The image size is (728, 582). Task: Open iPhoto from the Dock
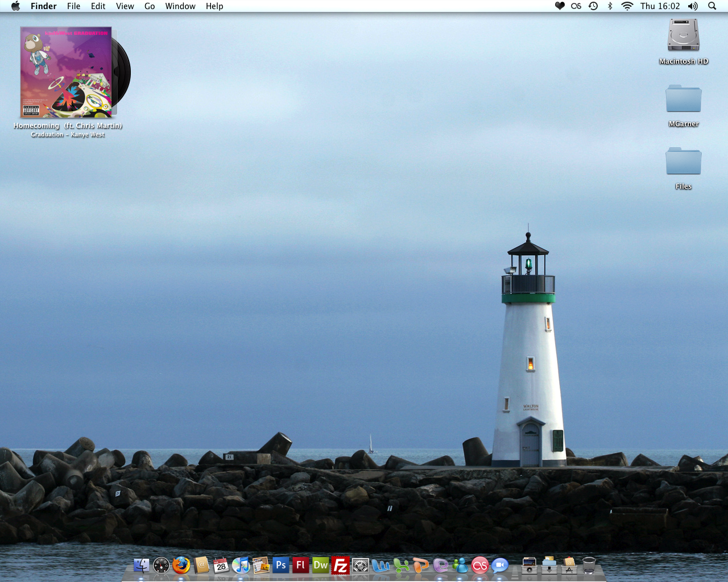click(261, 566)
